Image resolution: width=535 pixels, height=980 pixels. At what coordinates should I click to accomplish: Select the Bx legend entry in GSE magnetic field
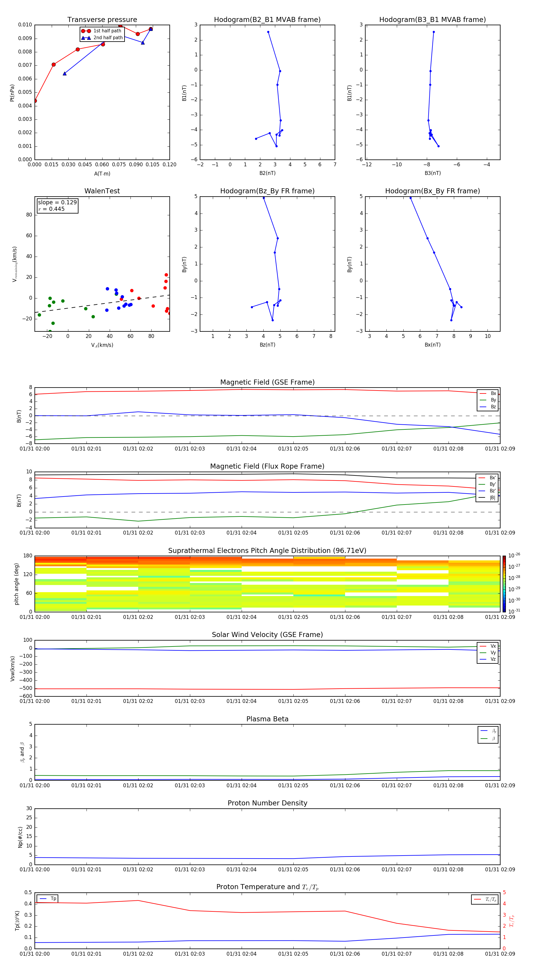coord(488,393)
